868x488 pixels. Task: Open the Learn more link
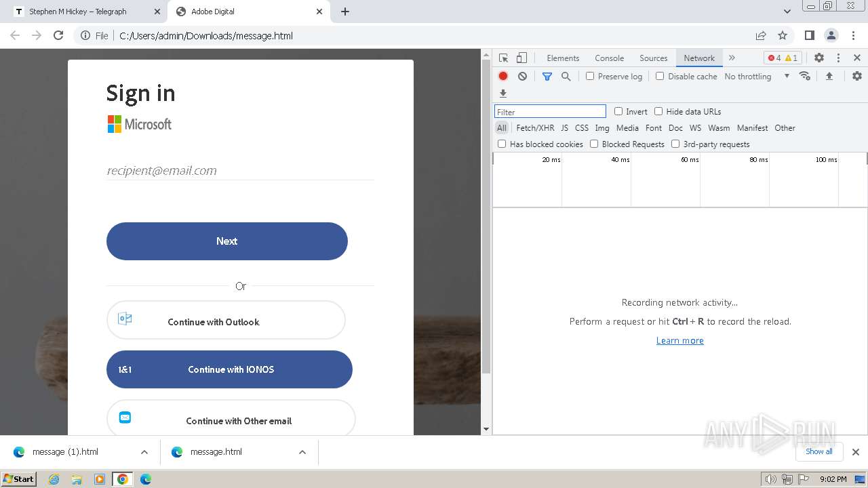(x=679, y=340)
